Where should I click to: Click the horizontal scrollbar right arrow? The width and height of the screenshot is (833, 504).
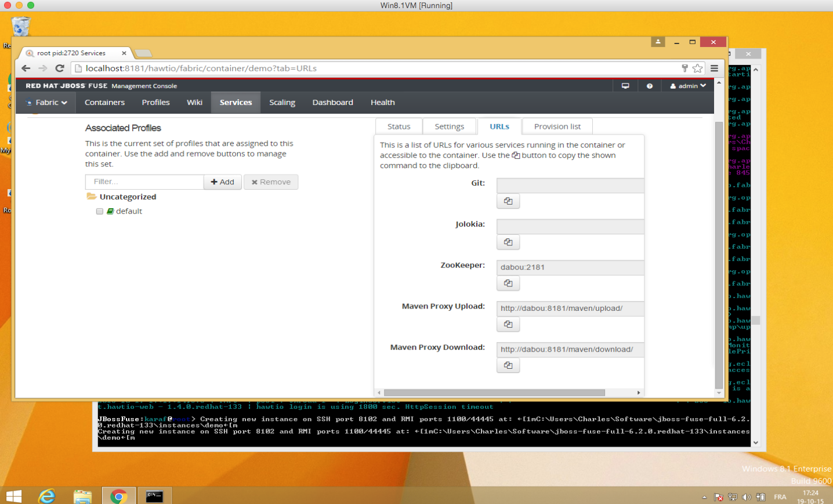(x=639, y=393)
